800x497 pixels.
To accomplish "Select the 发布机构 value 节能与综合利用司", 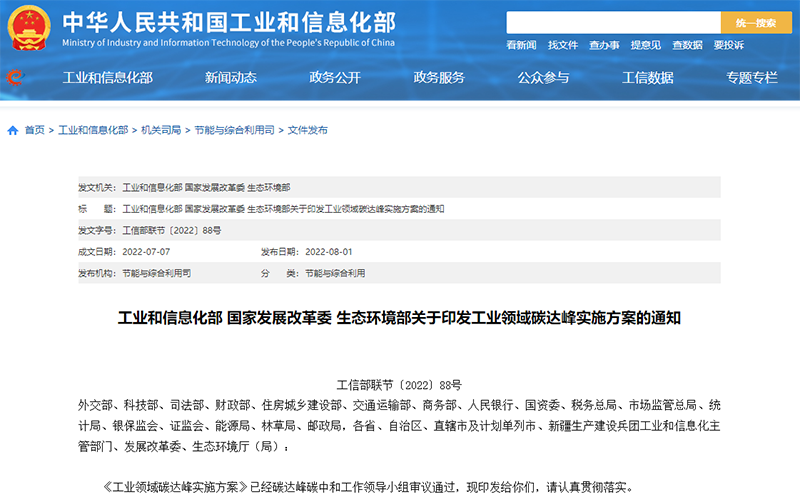I will [157, 274].
